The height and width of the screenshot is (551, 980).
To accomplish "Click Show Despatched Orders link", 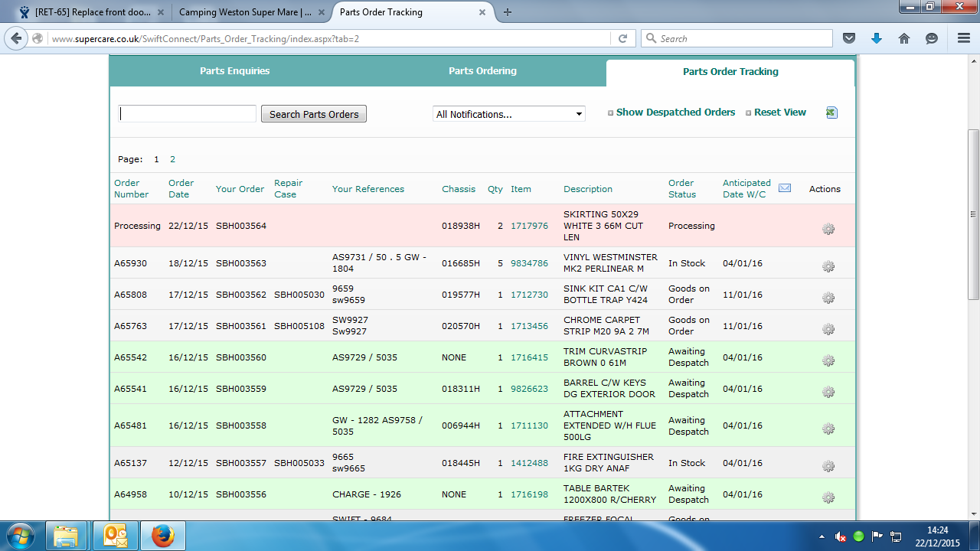I will pyautogui.click(x=675, y=112).
